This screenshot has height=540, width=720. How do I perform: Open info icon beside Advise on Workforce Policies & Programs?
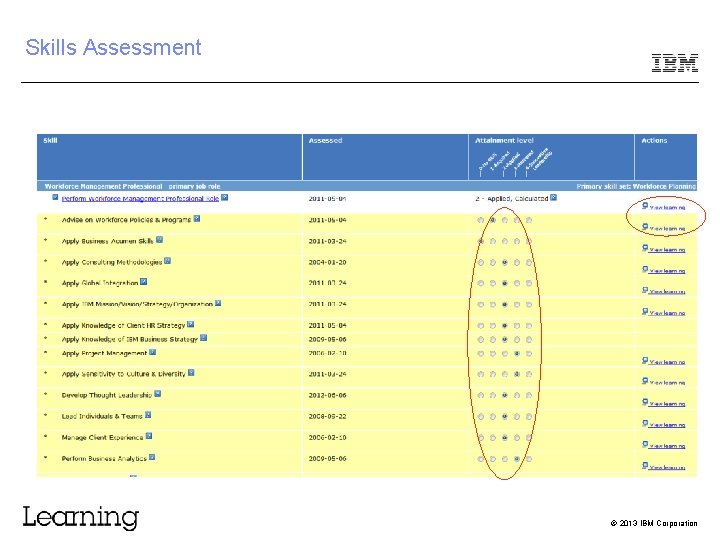pos(197,219)
